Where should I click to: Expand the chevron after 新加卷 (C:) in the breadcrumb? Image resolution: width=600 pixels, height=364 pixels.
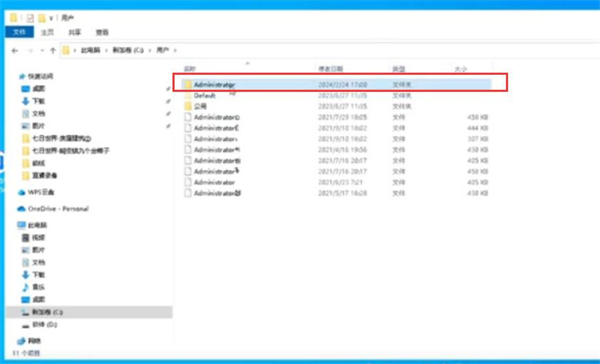150,50
